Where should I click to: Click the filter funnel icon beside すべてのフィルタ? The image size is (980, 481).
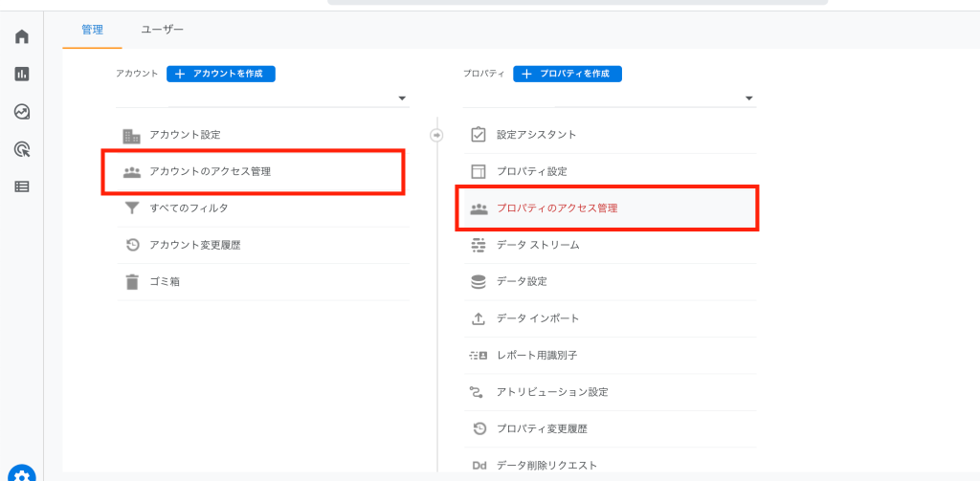click(x=132, y=208)
